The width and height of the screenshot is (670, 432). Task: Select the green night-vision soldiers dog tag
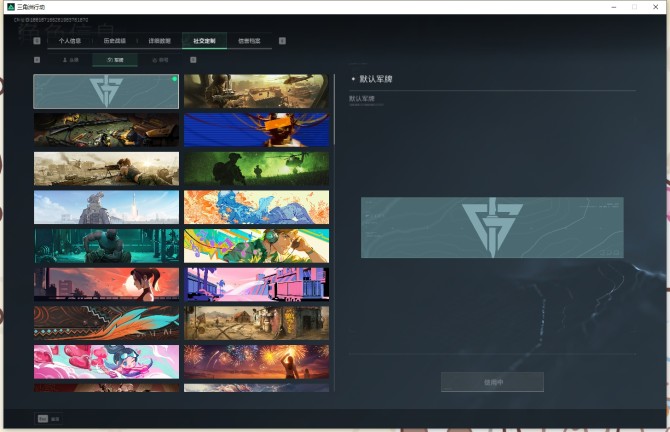(x=256, y=169)
